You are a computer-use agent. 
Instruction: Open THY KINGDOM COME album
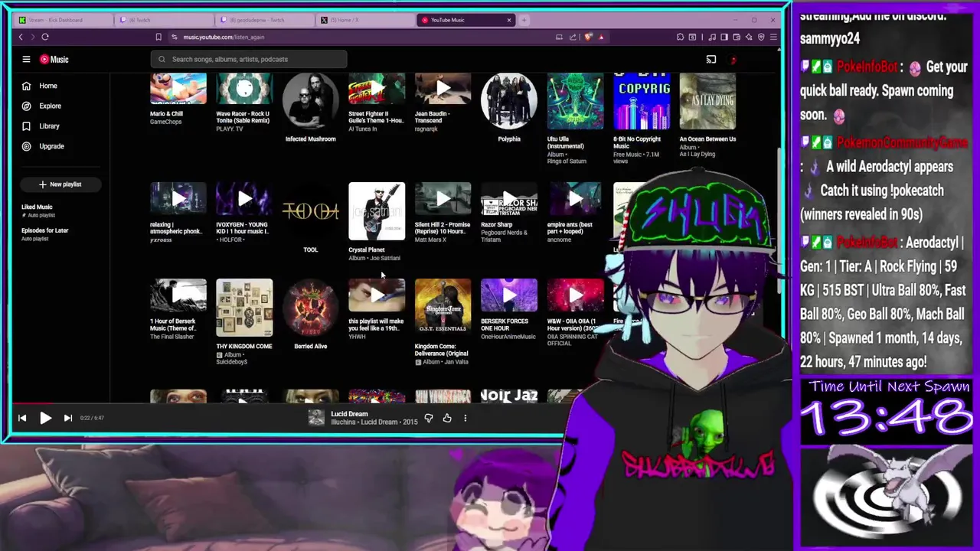(244, 308)
